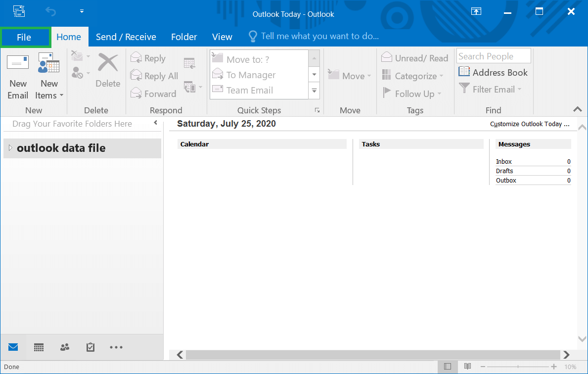Collapse the ribbon with the chevron
The width and height of the screenshot is (588, 374).
(577, 110)
